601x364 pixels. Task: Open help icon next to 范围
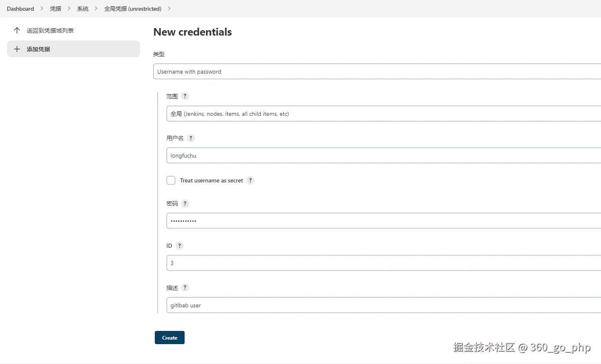click(185, 96)
